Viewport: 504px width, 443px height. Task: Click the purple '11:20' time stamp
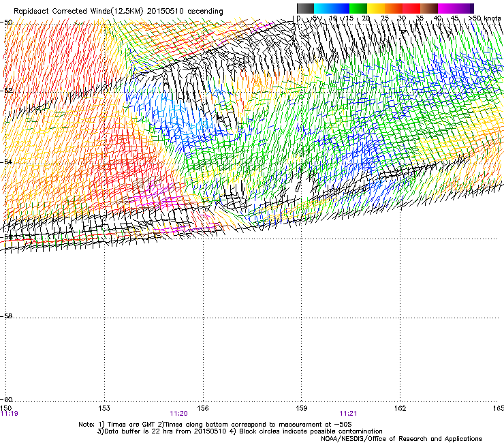pos(178,414)
